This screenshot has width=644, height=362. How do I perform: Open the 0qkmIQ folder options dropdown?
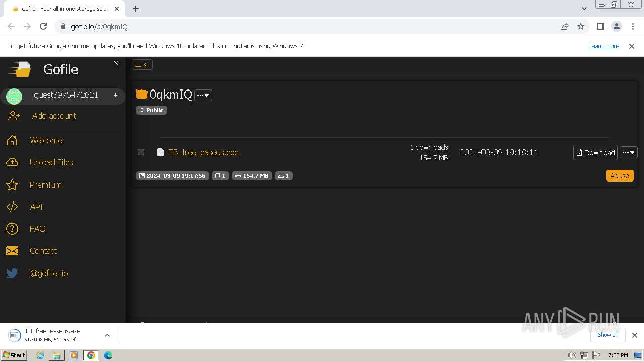coord(203,95)
